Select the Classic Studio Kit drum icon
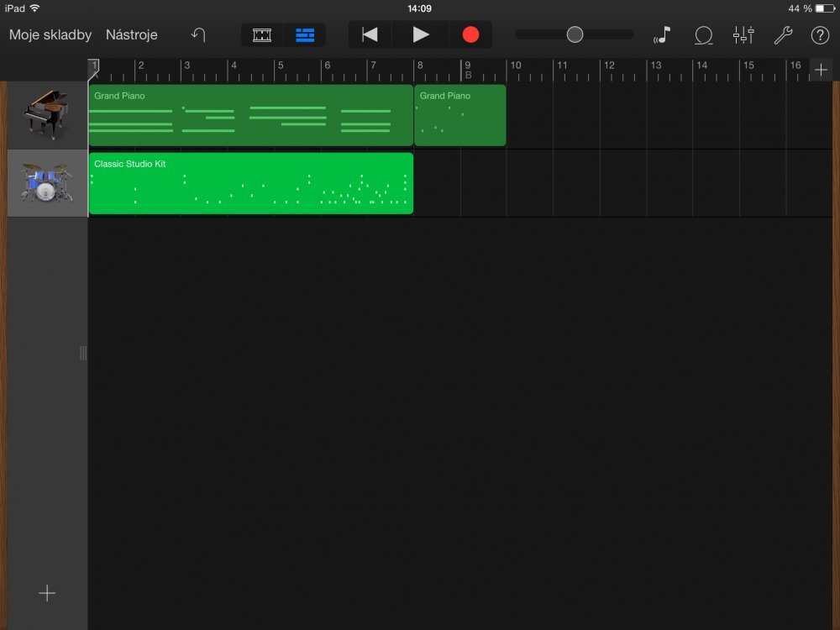Viewport: 840px width, 630px height. coord(46,182)
